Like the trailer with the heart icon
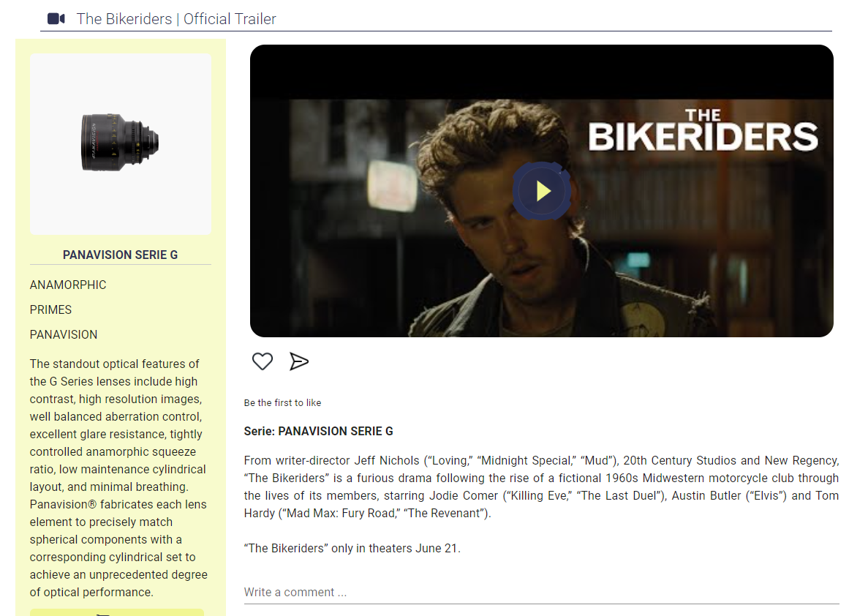The height and width of the screenshot is (616, 868). coord(263,361)
